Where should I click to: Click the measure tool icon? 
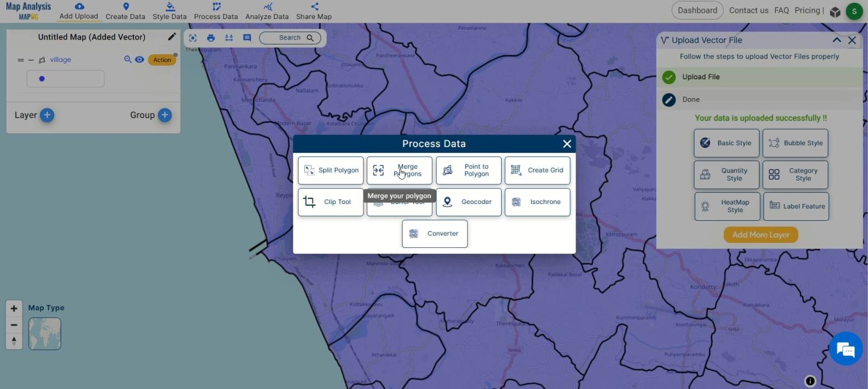click(x=229, y=38)
